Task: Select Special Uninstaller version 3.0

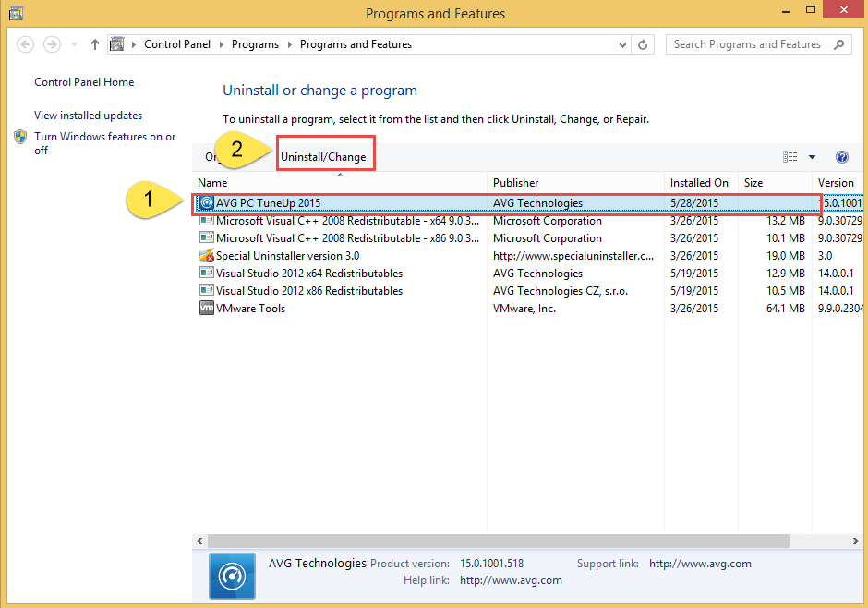Action: point(287,256)
